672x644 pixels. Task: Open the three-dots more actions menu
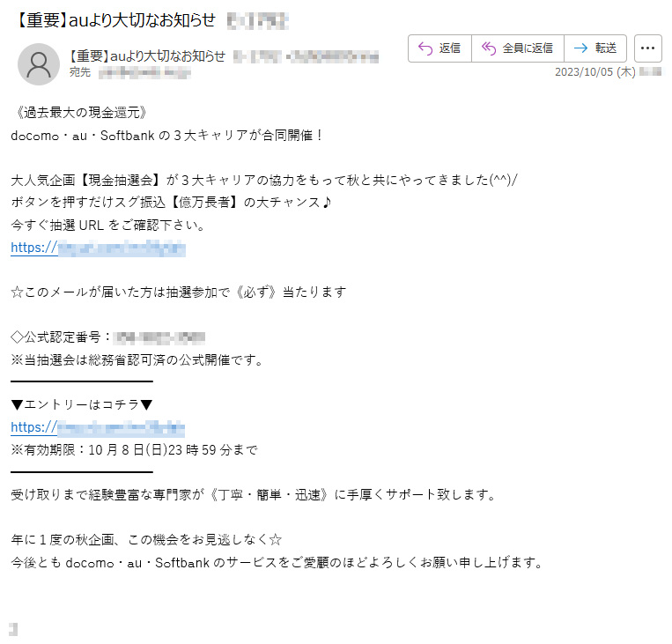[647, 48]
